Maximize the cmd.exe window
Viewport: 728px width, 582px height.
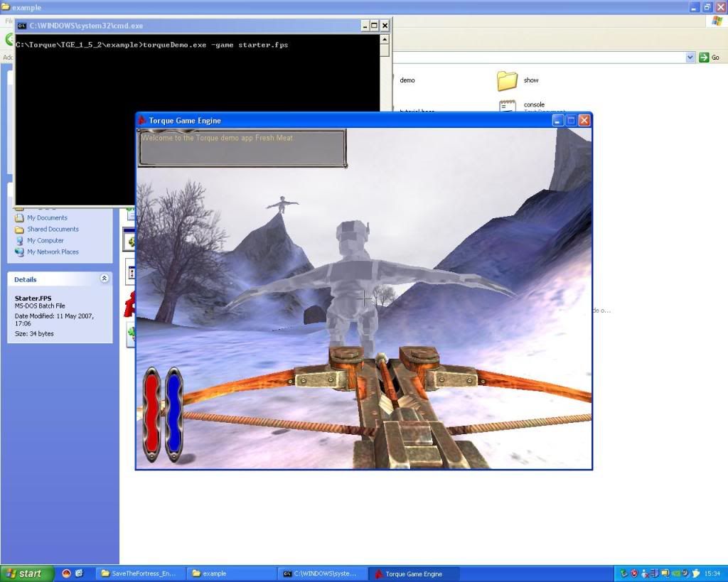click(374, 26)
